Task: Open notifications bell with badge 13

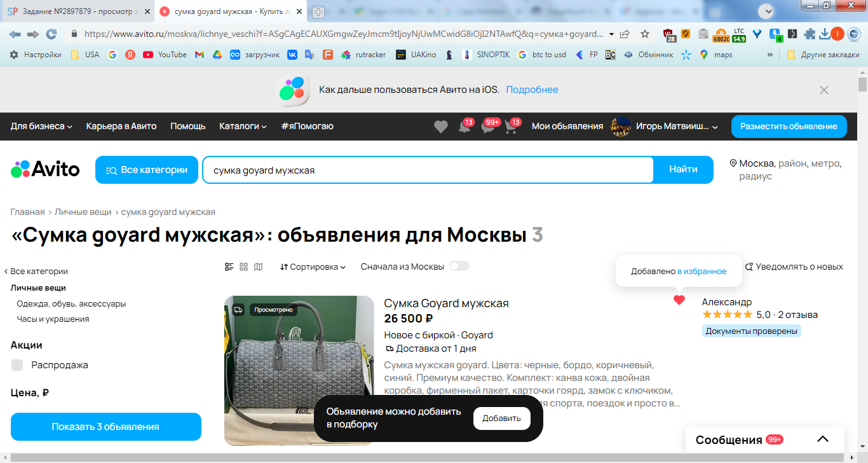Action: click(465, 127)
